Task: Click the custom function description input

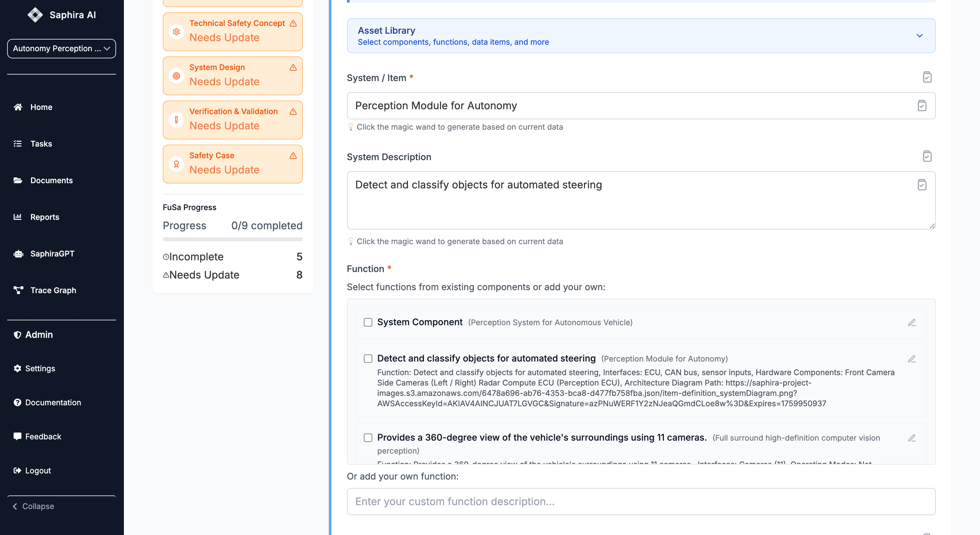Action: pyautogui.click(x=641, y=501)
